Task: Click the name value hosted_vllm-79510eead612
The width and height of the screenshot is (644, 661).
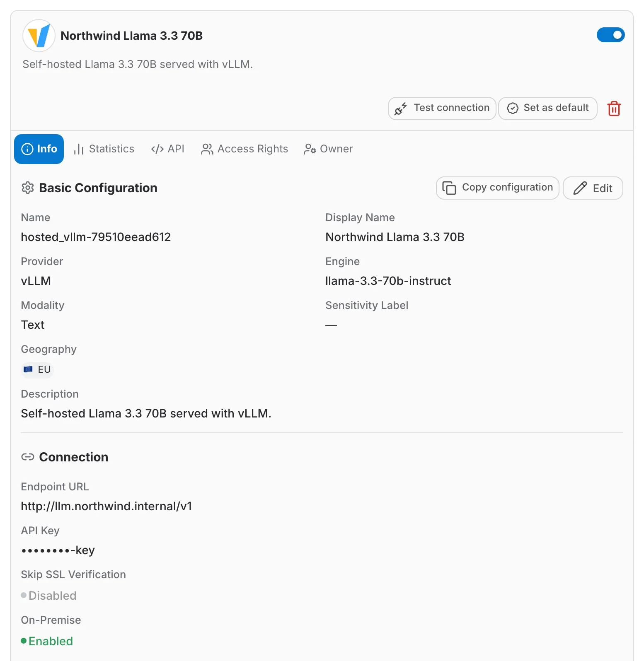Action: coord(96,237)
